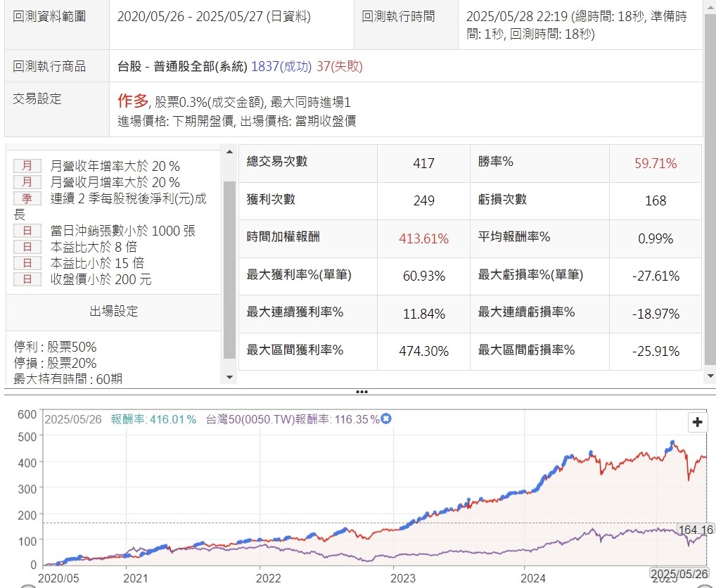Click the 月 badge for 月營收月增率
The width and height of the screenshot is (716, 588).
pos(27,182)
